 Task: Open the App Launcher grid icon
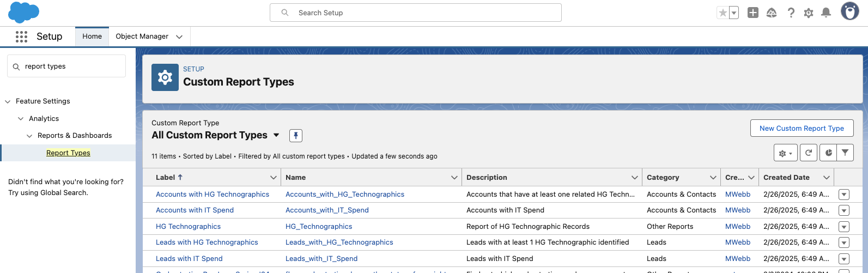[x=21, y=37]
